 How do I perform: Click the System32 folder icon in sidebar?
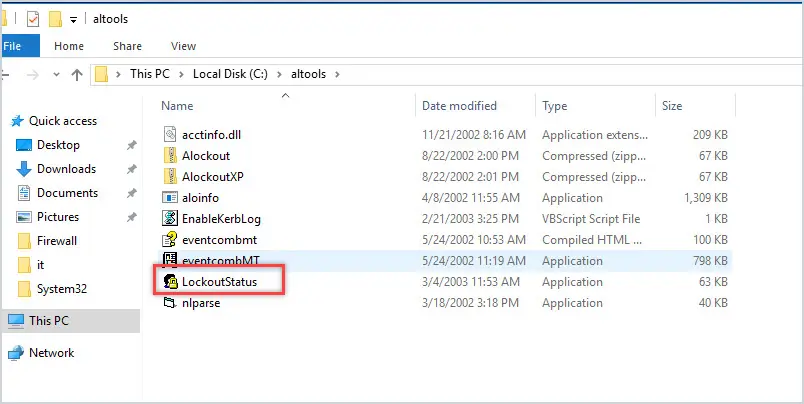coord(24,289)
